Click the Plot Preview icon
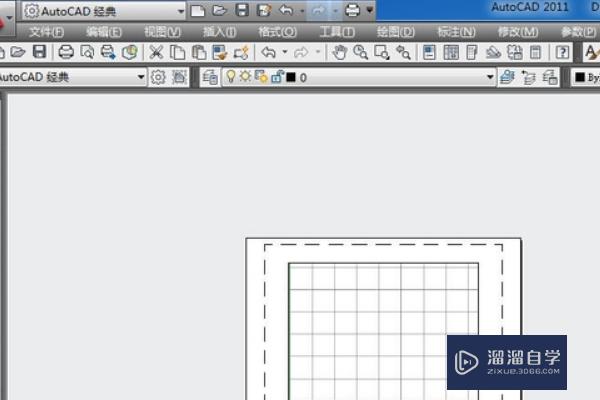The width and height of the screenshot is (600, 400). [87, 52]
